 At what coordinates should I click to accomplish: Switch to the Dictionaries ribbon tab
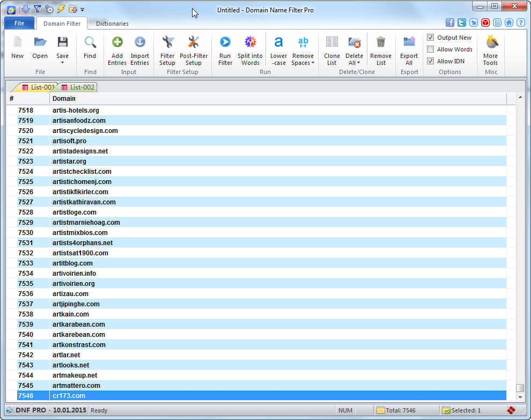[112, 24]
